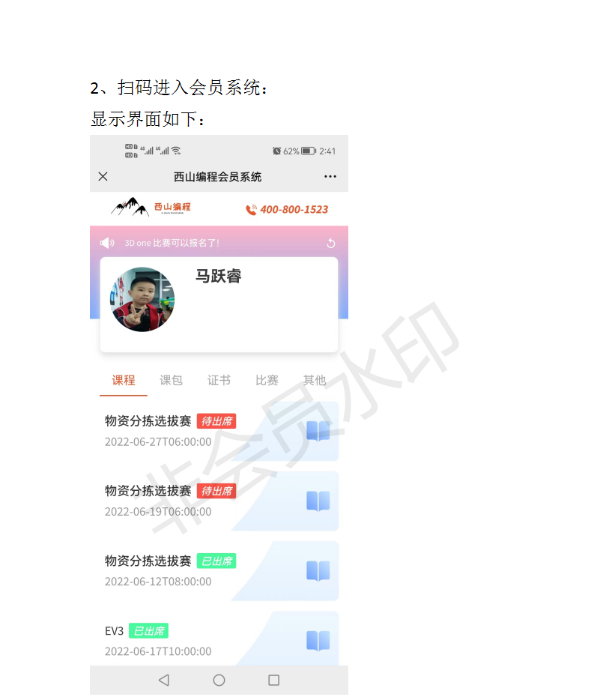The image size is (594, 700).
Task: Select the 其他 tab
Action: tap(315, 381)
